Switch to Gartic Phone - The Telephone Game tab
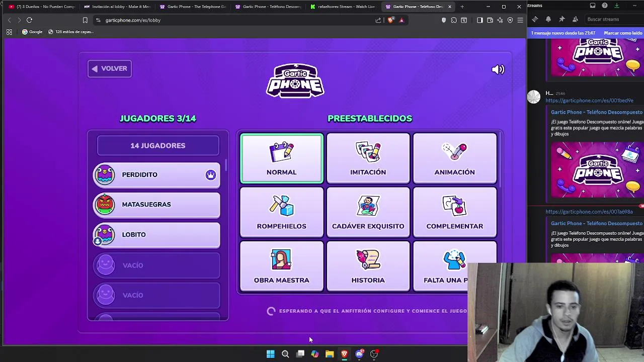 [193, 7]
